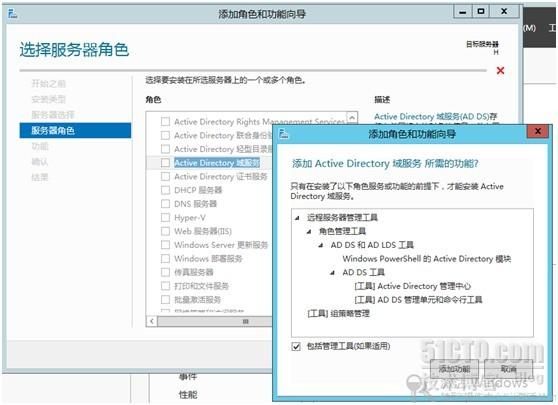Collapse the 远程服务器管理工具 tree node
This screenshot has width=558, height=405.
point(297,218)
